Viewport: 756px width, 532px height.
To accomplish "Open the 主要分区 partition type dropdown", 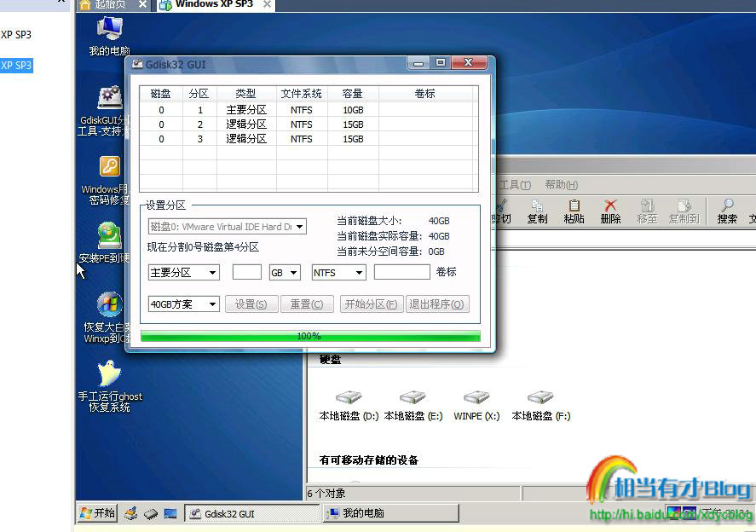I will coord(184,273).
